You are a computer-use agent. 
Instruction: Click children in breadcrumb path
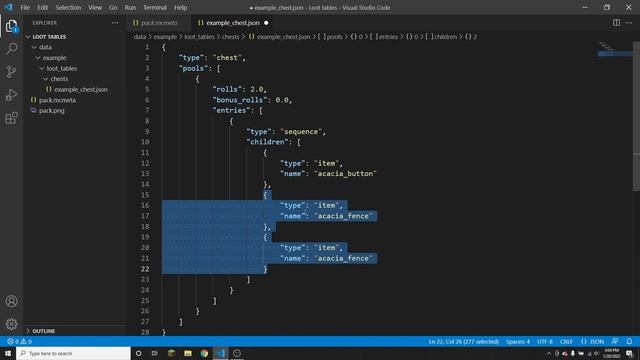coord(445,37)
